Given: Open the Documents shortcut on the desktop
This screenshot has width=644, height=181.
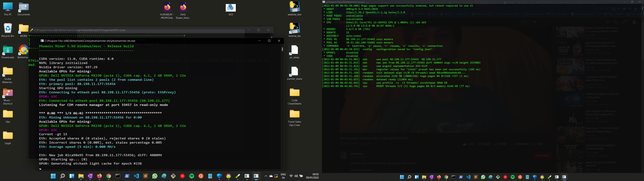Looking at the screenshot, I should [x=24, y=9].
